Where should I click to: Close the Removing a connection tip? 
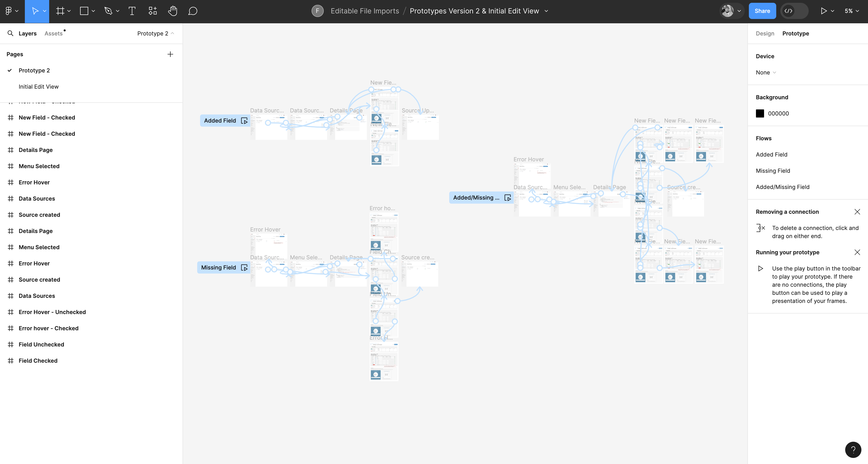pos(857,212)
